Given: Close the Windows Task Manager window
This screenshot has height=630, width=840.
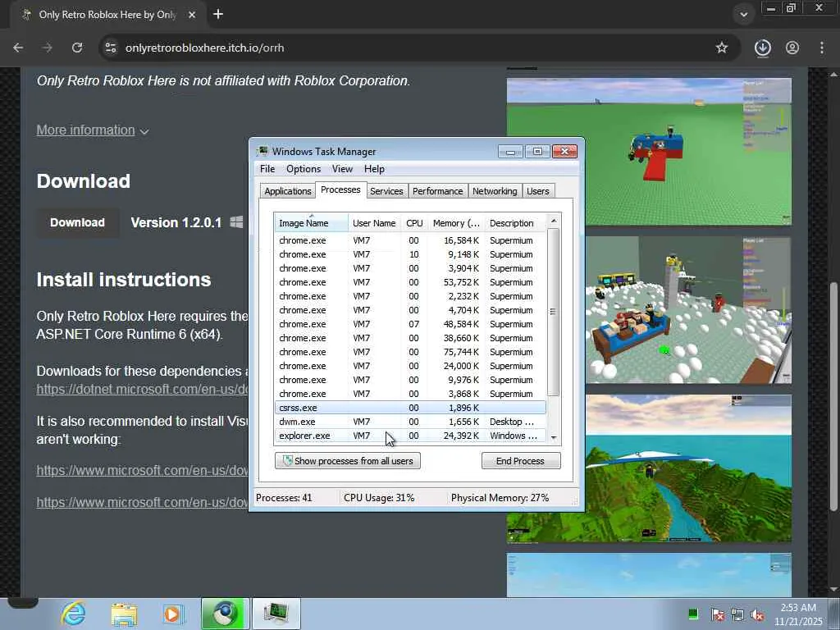Looking at the screenshot, I should click(564, 152).
